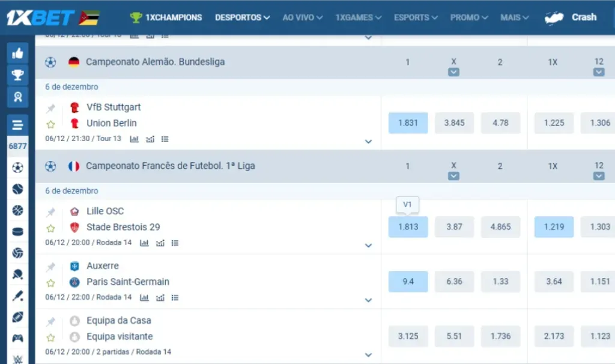Click the 1.831 odds for VfB Stuttgart
Viewport: 615px width, 364px height.
click(408, 123)
